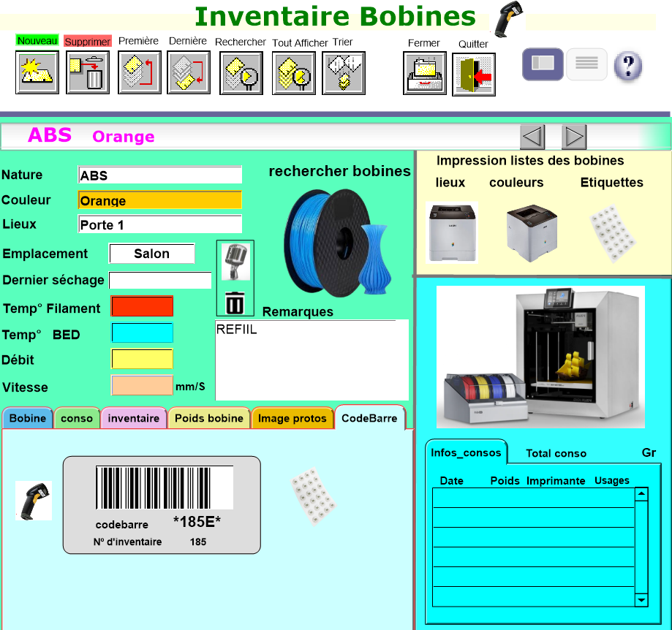
Task: Click the Emplacement field Salon
Action: [152, 254]
